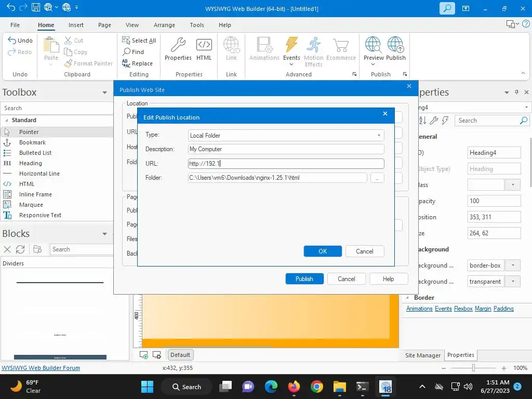The image size is (532, 399).
Task: Collapse the Border section in Properties
Action: click(407, 298)
